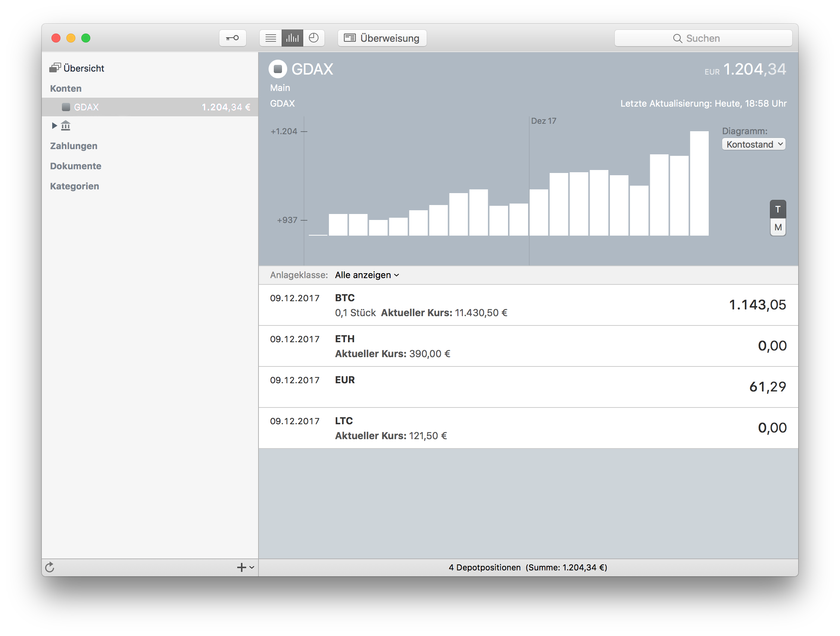Click the yellow minimize window button

point(71,38)
